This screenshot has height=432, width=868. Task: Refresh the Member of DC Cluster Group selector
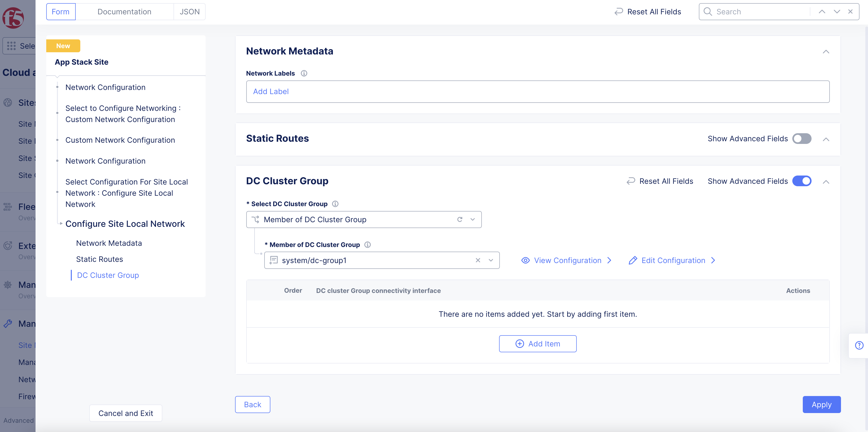pyautogui.click(x=460, y=220)
